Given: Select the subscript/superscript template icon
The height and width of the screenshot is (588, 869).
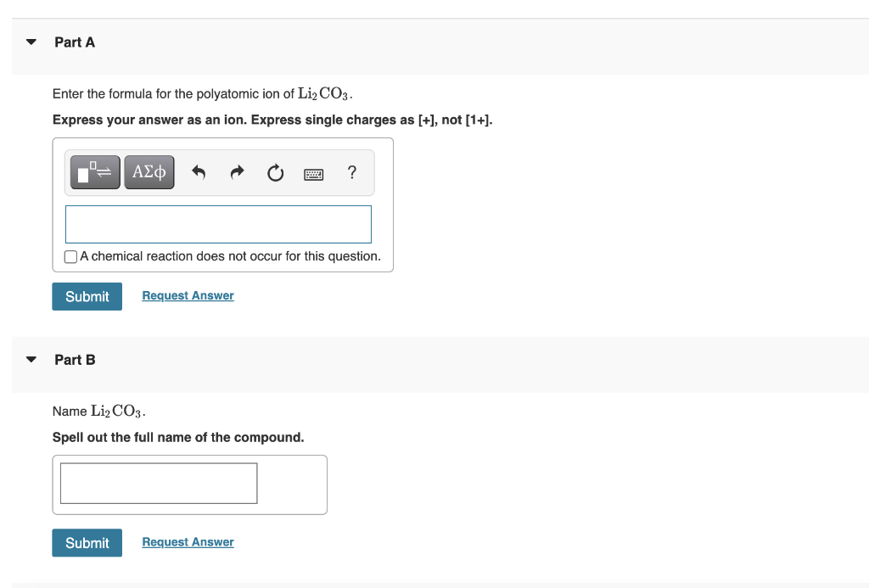Looking at the screenshot, I should 94,171.
